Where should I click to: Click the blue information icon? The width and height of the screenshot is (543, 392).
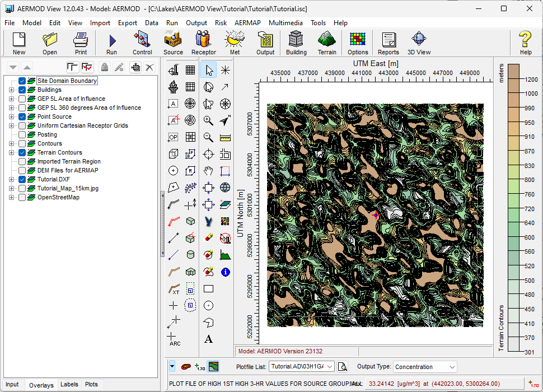tap(226, 272)
